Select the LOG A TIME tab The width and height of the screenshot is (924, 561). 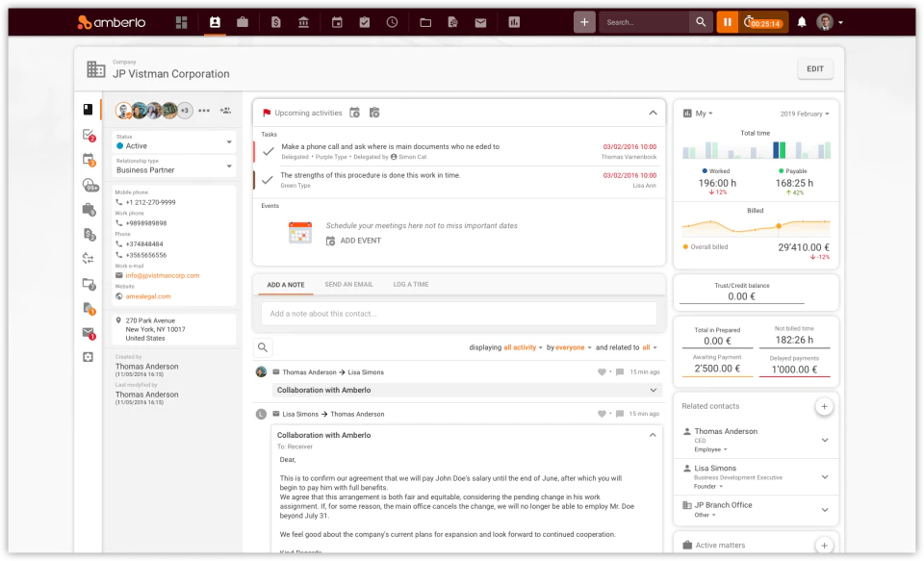pyautogui.click(x=411, y=284)
